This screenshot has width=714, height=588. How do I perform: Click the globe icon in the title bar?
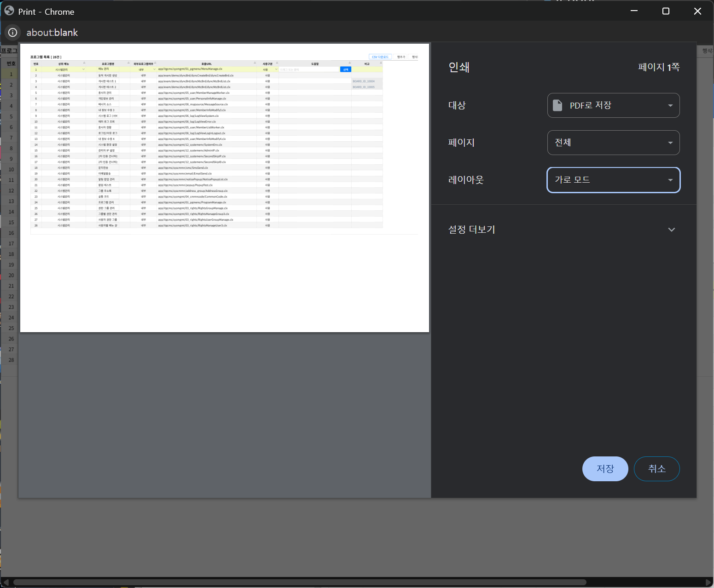click(9, 11)
